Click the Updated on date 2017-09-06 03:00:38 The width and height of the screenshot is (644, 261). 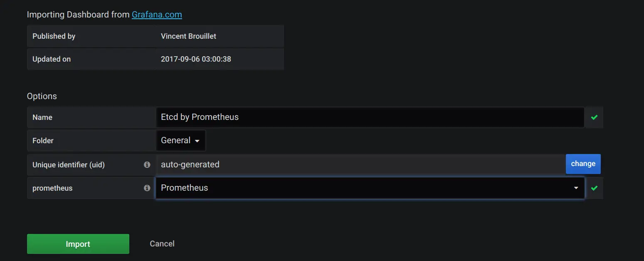coord(196,59)
